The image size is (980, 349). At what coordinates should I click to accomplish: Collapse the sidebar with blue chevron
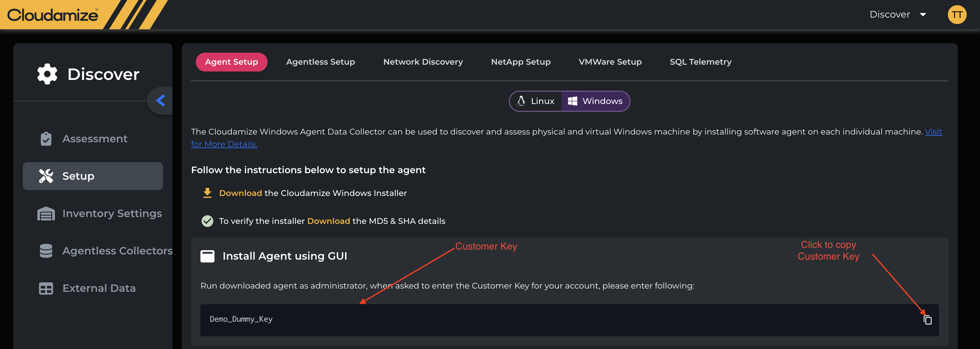(x=160, y=100)
